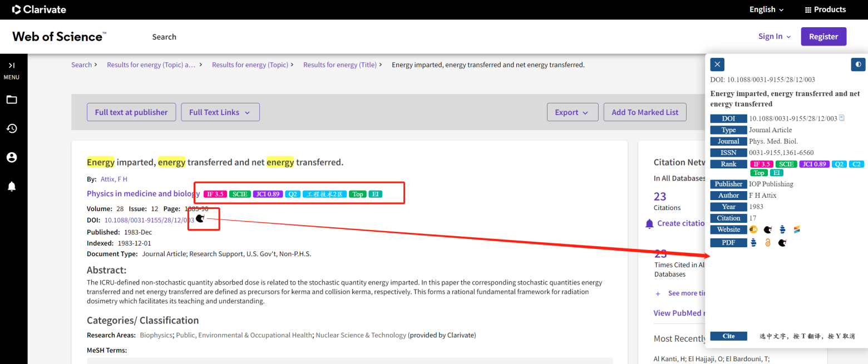Click the raven icon beside the DOI link

(200, 218)
